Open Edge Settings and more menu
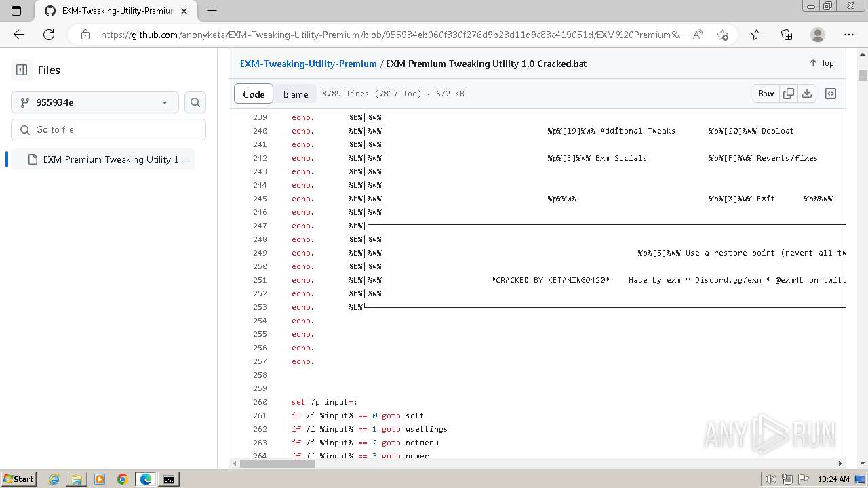Screen dimensions: 868x488 click(849, 35)
